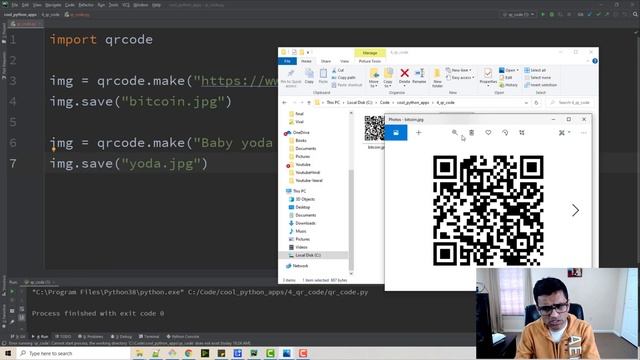Click Select none in Explorer ribbon

click(538, 78)
